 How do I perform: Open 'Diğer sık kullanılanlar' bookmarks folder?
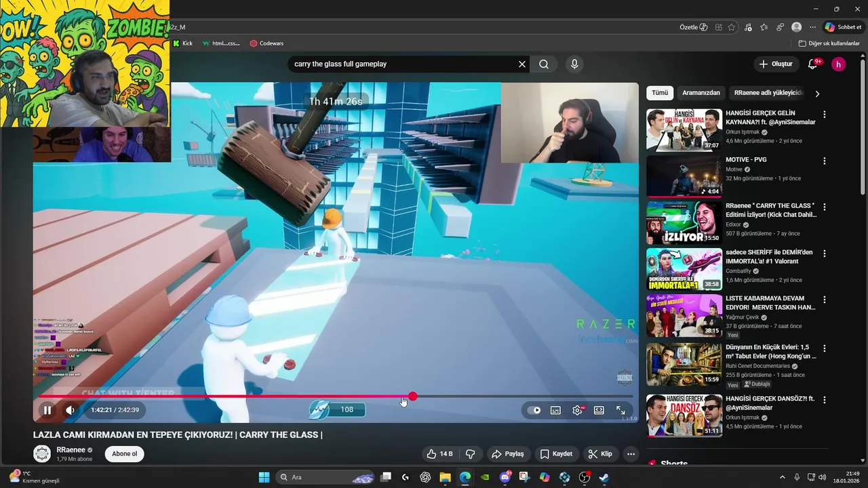click(x=829, y=43)
